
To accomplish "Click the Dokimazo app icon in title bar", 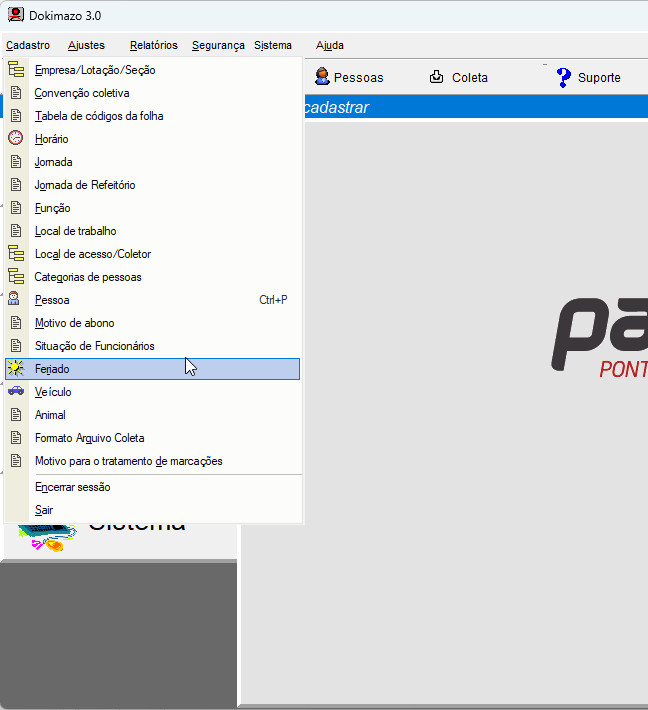I will pos(15,16).
